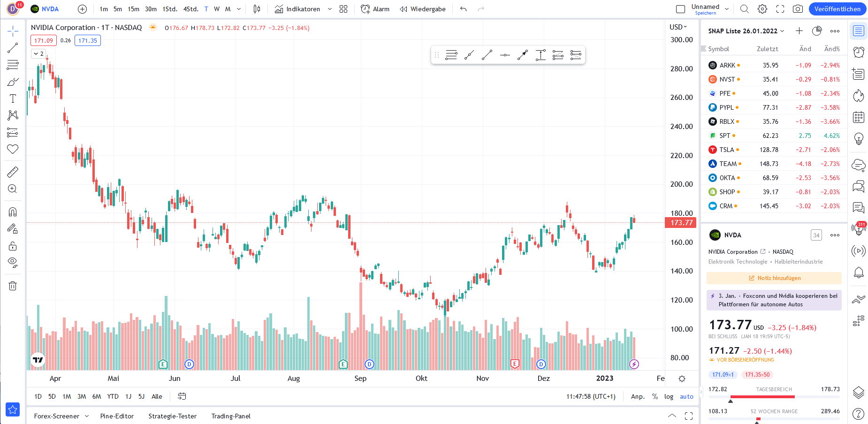Screen dimensions: 868x424
Task: Click the Alarm button
Action: coord(375,9)
